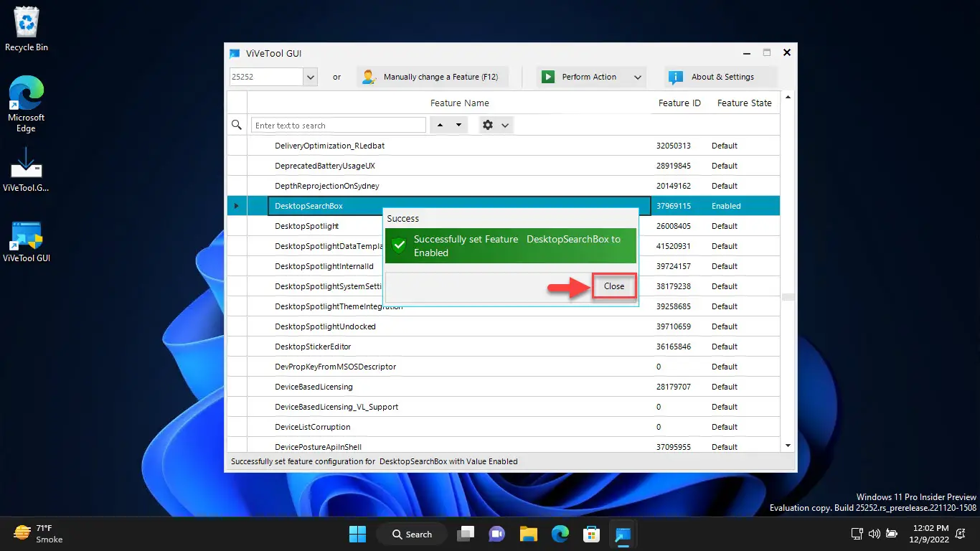This screenshot has height=551, width=980.
Task: Expand Perform Action dropdown arrow
Action: click(637, 77)
